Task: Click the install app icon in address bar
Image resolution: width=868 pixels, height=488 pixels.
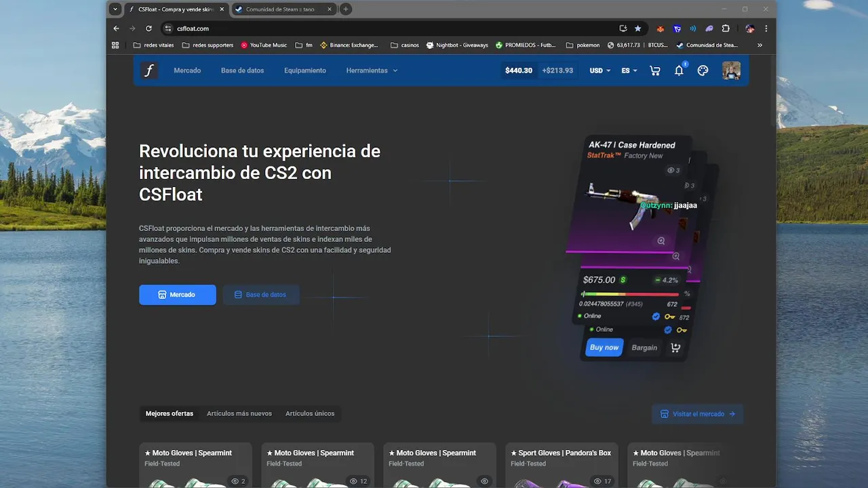Action: click(623, 28)
